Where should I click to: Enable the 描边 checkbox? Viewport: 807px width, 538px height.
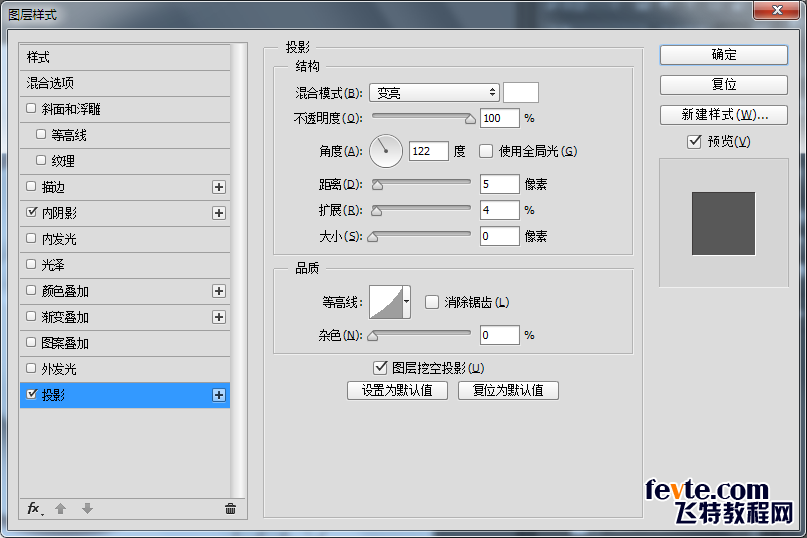click(x=31, y=186)
